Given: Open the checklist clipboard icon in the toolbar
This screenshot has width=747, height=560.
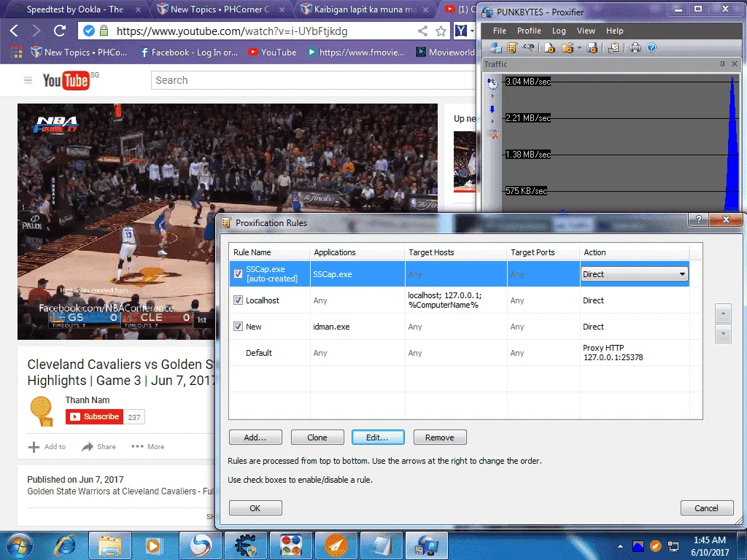Looking at the screenshot, I should pyautogui.click(x=614, y=47).
